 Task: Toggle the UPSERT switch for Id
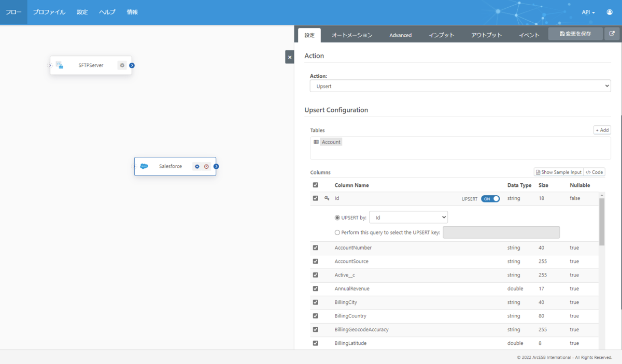pyautogui.click(x=490, y=198)
